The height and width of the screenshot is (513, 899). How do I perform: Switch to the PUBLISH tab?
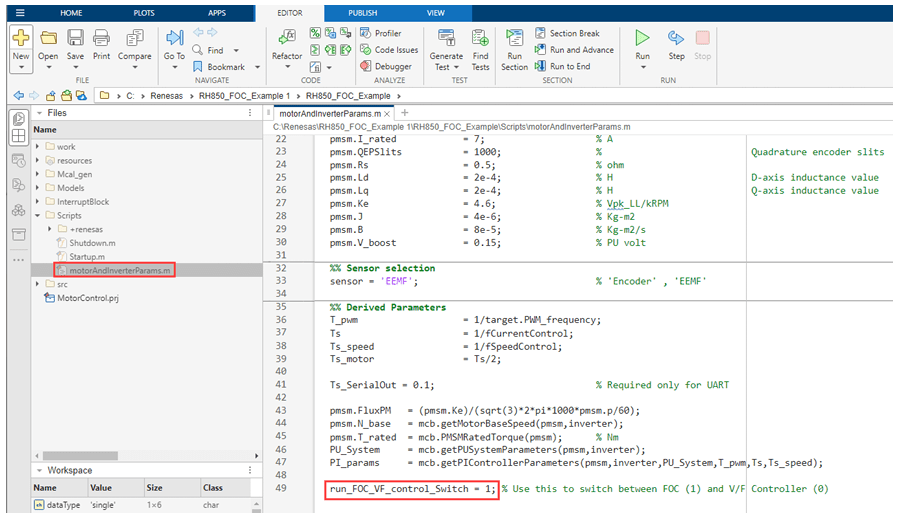click(x=362, y=13)
